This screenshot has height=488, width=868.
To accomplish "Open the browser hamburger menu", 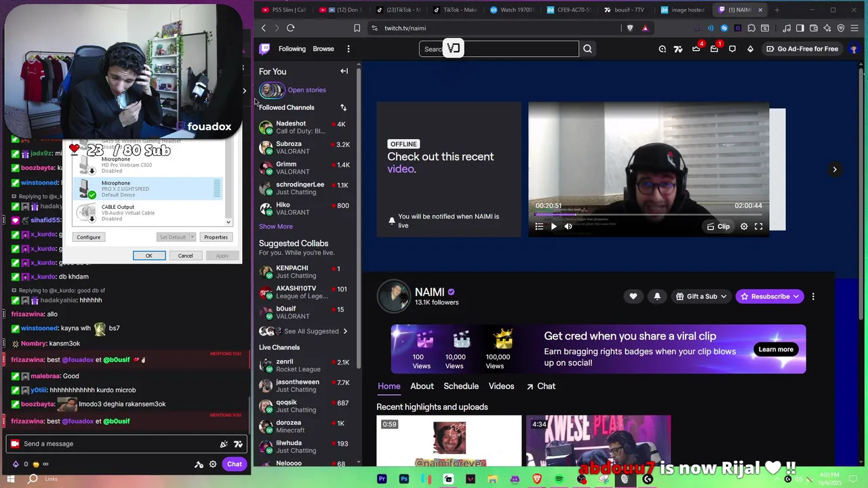I will point(854,28).
